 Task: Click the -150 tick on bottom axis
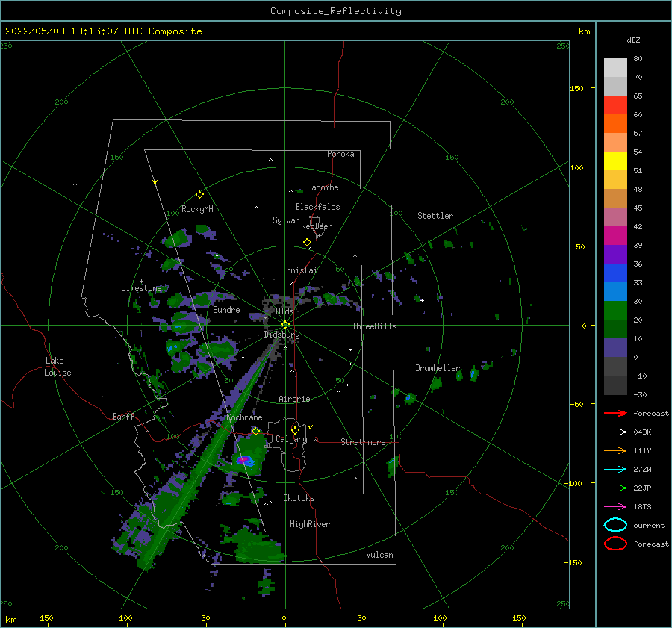[x=44, y=618]
